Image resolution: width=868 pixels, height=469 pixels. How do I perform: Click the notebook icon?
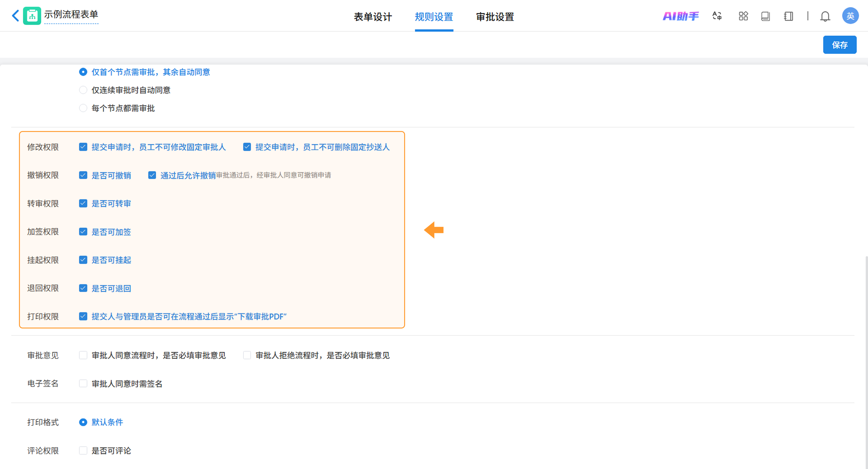pos(788,16)
